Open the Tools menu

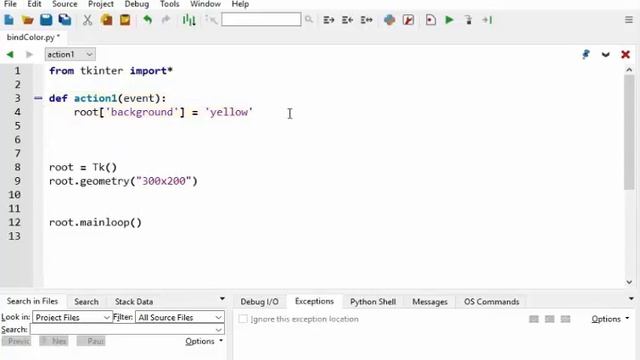click(x=169, y=4)
